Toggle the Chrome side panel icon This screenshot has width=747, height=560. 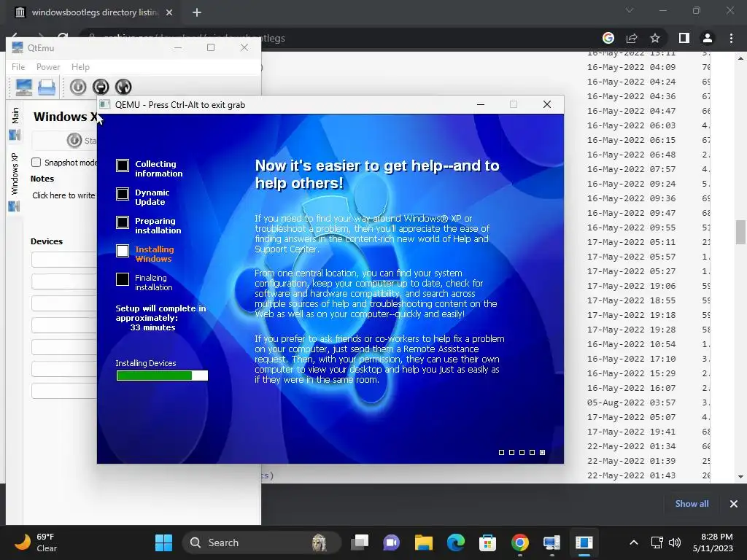pyautogui.click(x=684, y=38)
